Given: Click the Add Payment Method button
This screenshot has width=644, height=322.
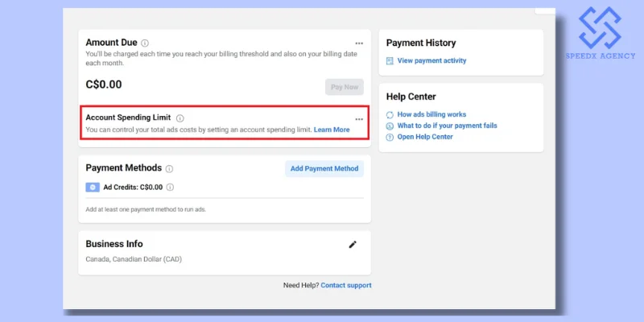Looking at the screenshot, I should [324, 168].
